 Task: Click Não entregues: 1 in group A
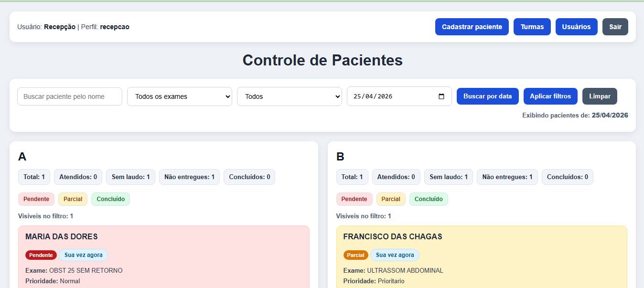pyautogui.click(x=189, y=177)
